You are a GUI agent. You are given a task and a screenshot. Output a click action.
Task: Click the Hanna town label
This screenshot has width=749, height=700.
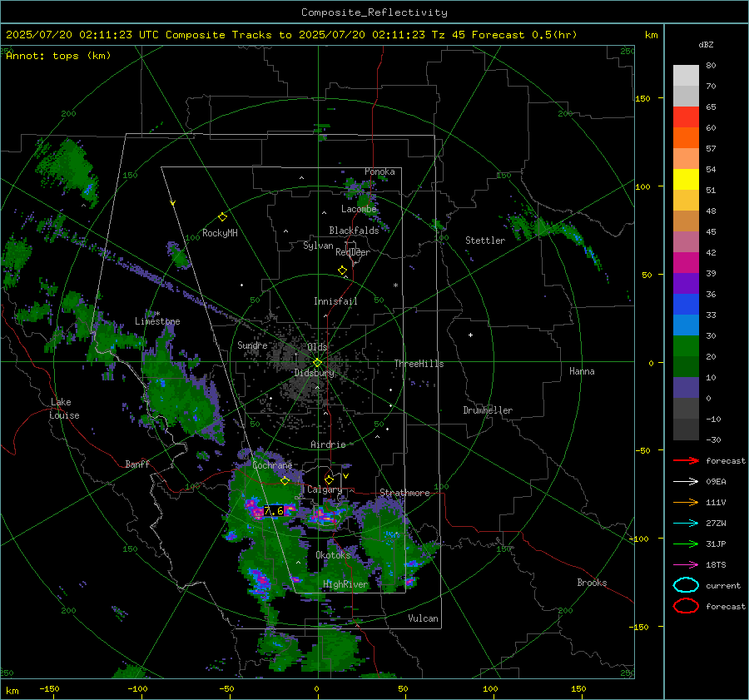coord(582,371)
